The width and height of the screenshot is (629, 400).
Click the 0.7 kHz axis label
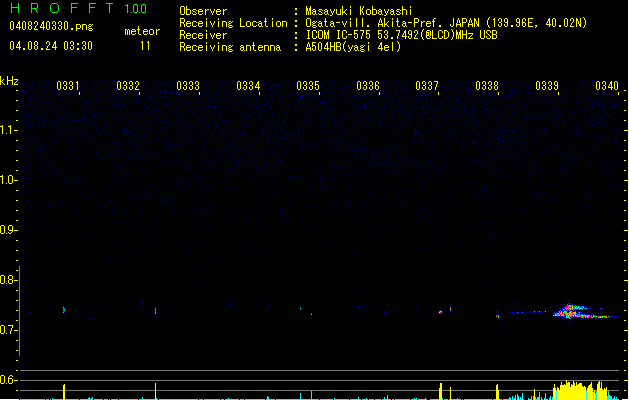coord(8,330)
